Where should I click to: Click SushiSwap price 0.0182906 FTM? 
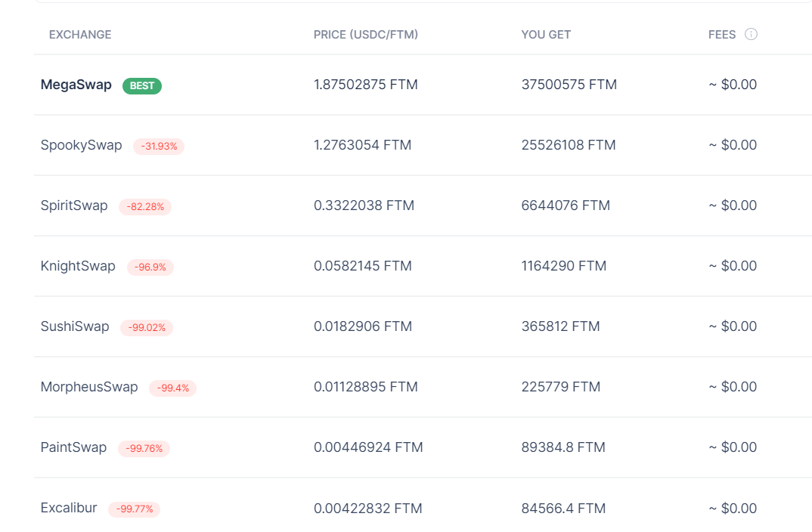click(x=363, y=326)
